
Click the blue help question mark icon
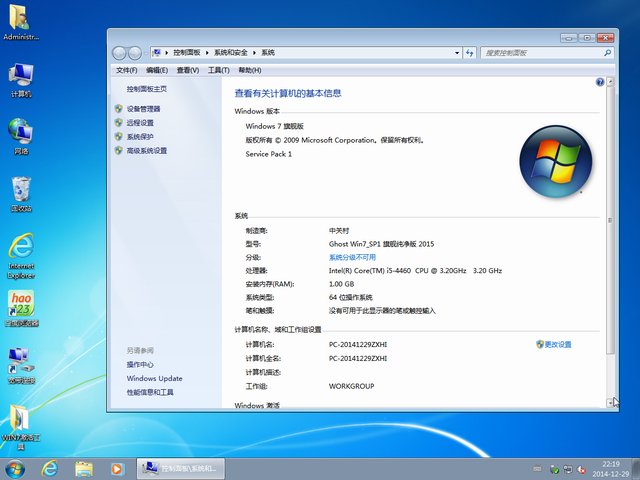600,82
